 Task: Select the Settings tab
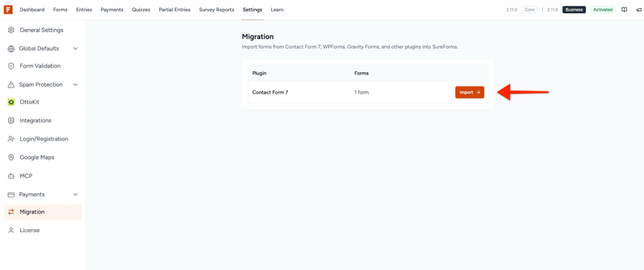tap(252, 9)
